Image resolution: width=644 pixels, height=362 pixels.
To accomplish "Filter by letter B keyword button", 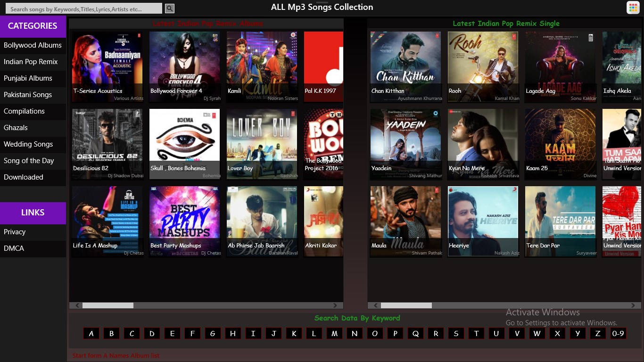I will [111, 333].
